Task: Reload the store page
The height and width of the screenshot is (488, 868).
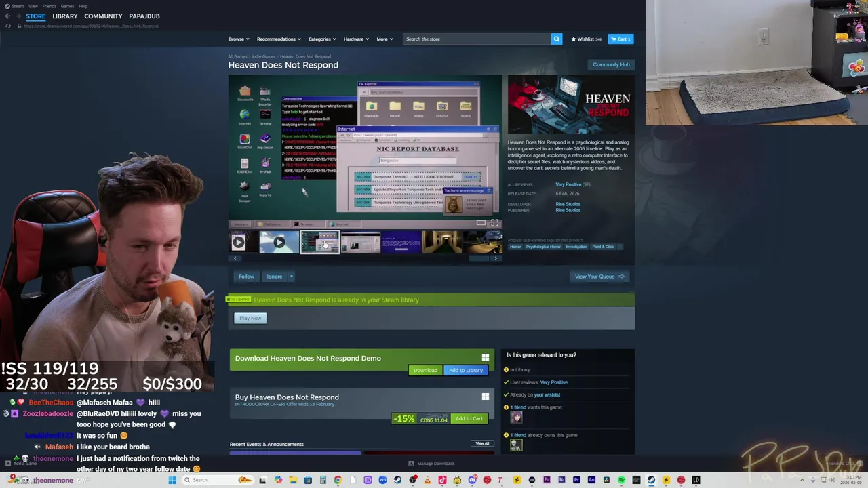Action: click(7, 26)
